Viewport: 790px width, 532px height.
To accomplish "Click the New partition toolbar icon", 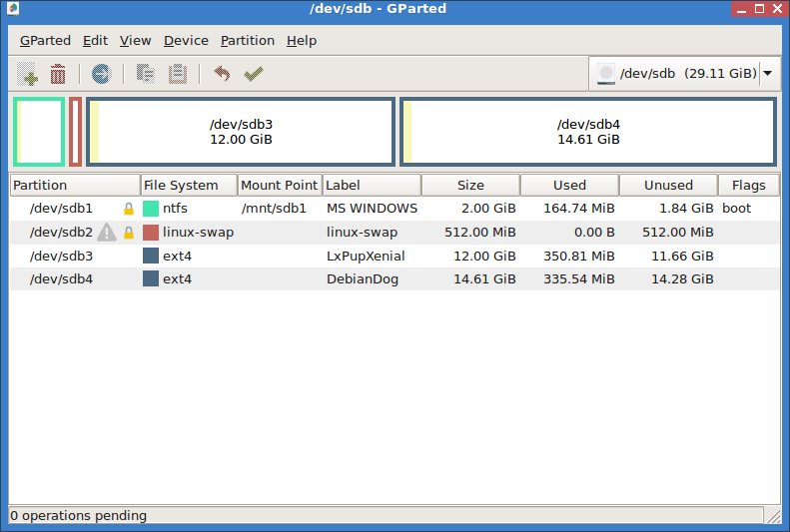I will coord(27,74).
